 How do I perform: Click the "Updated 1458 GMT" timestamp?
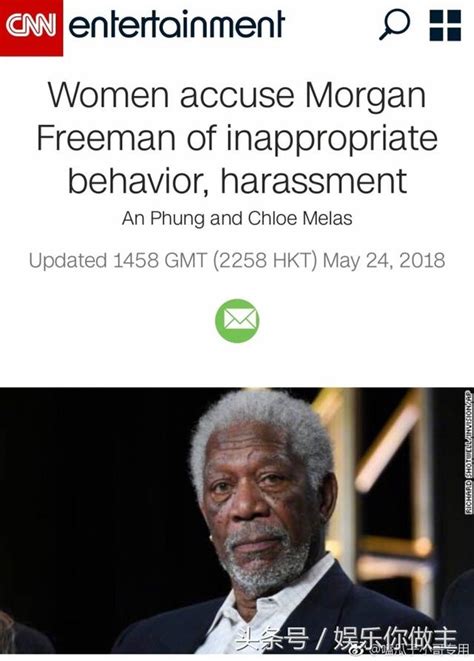[118, 260]
